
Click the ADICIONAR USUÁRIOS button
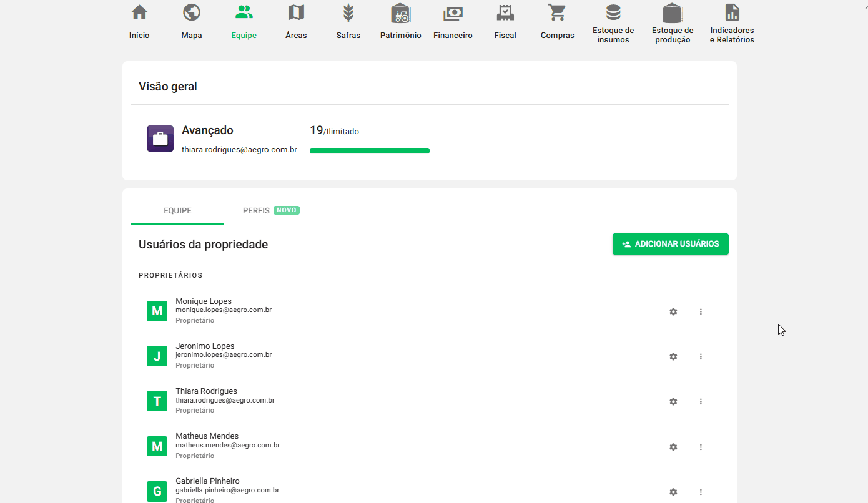click(670, 244)
